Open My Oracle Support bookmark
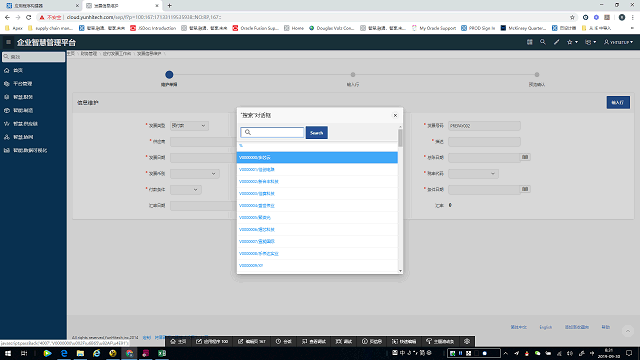This screenshot has width=640, height=360. point(433,28)
